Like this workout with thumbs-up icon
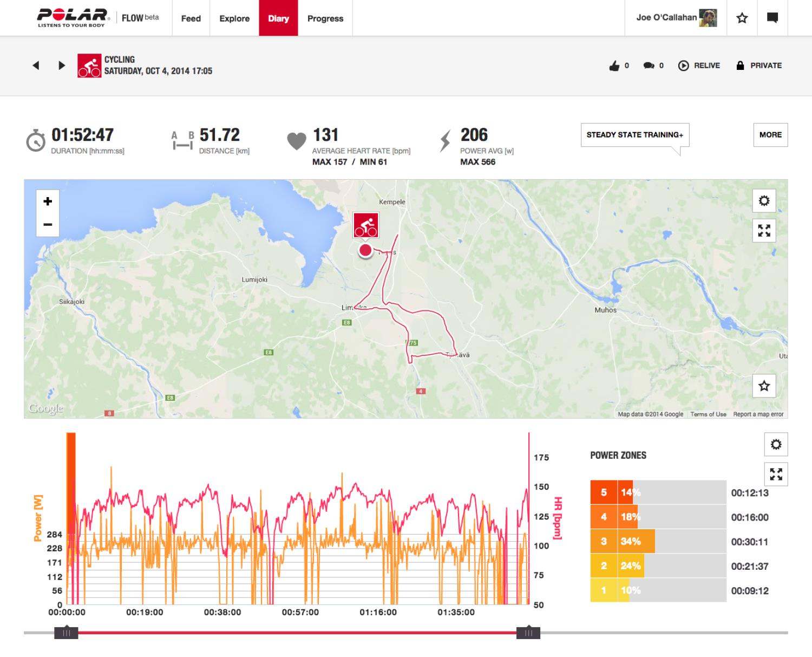 pos(614,66)
